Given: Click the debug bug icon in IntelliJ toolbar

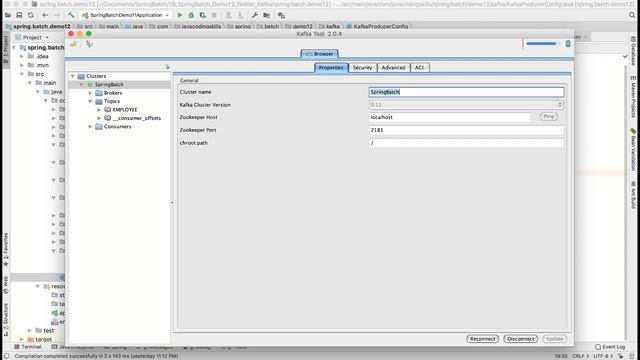Looking at the screenshot, I should point(191,15).
